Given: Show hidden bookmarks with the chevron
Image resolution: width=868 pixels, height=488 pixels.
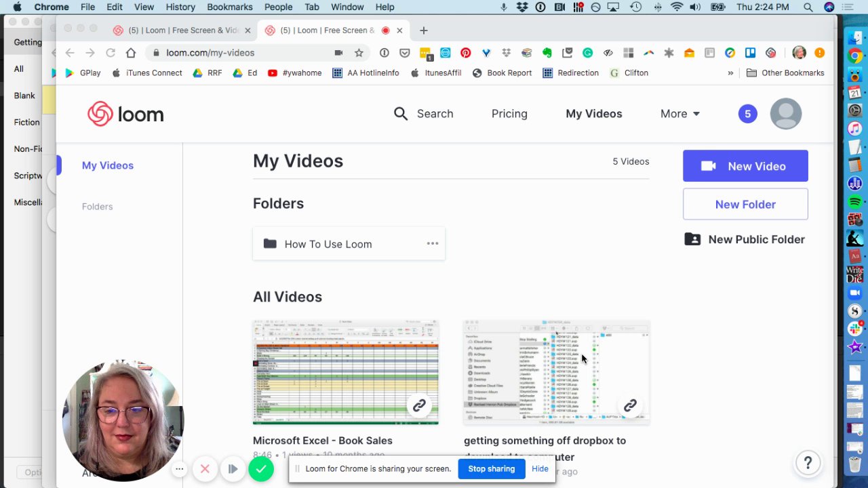Looking at the screenshot, I should click(730, 73).
